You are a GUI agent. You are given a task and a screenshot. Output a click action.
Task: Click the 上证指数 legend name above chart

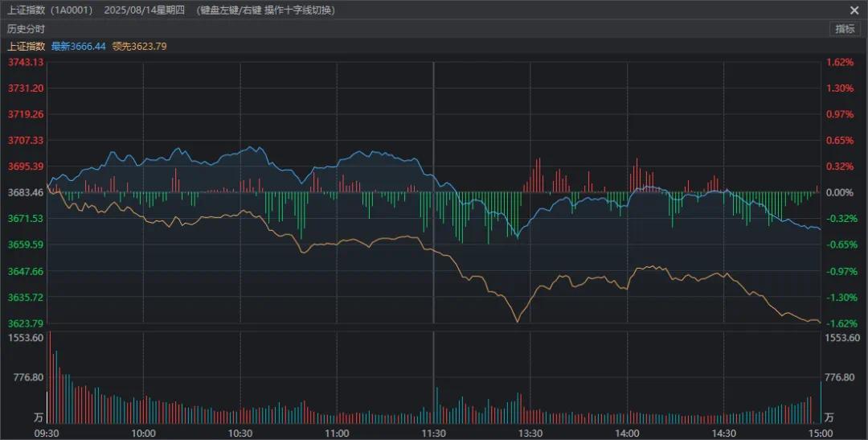click(x=26, y=47)
